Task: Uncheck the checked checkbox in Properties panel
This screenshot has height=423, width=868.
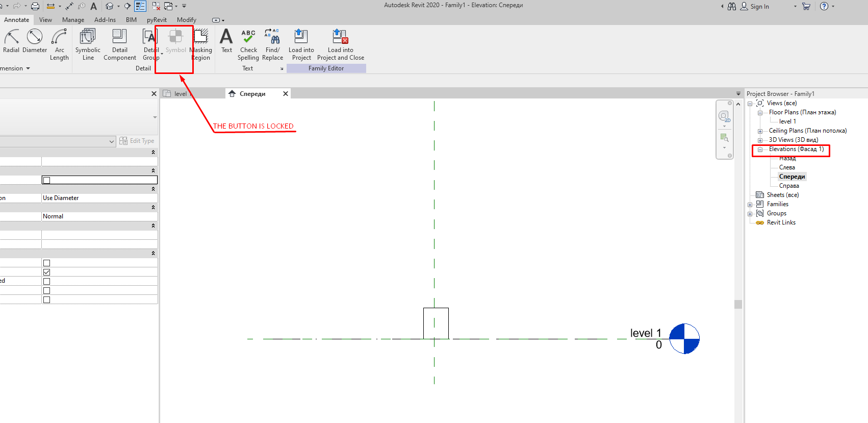Action: [x=47, y=272]
